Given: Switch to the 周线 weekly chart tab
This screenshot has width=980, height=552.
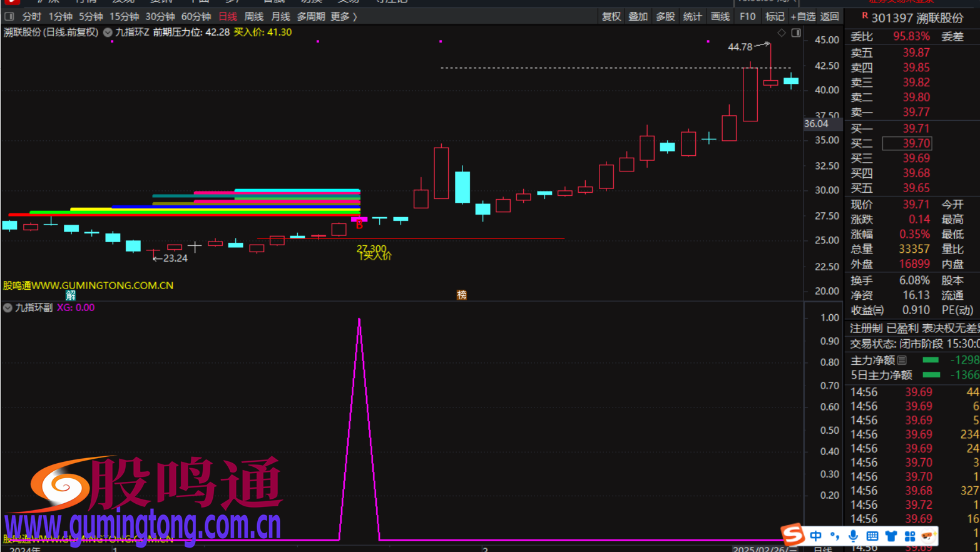Looking at the screenshot, I should pos(253,16).
